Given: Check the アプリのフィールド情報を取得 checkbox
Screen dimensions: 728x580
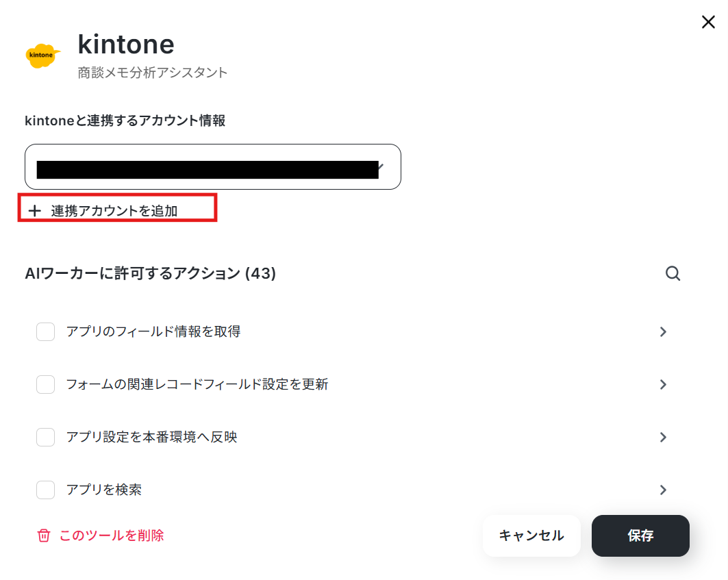Looking at the screenshot, I should pyautogui.click(x=45, y=332).
